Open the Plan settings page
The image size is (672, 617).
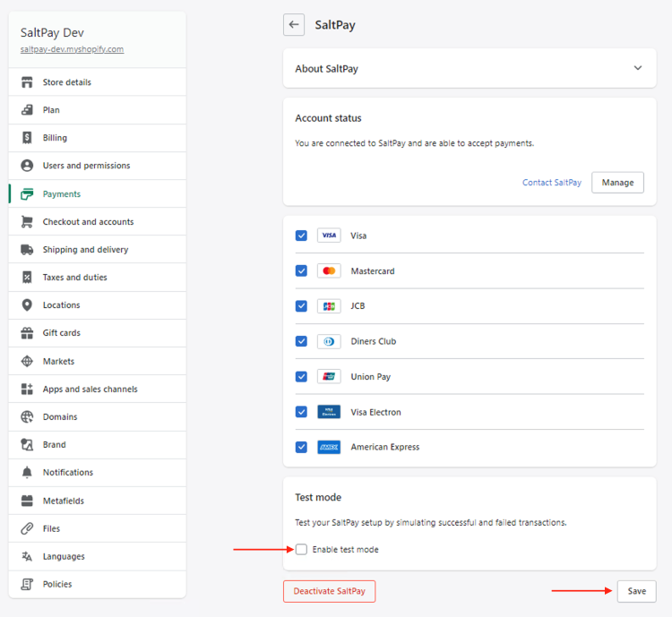point(98,109)
